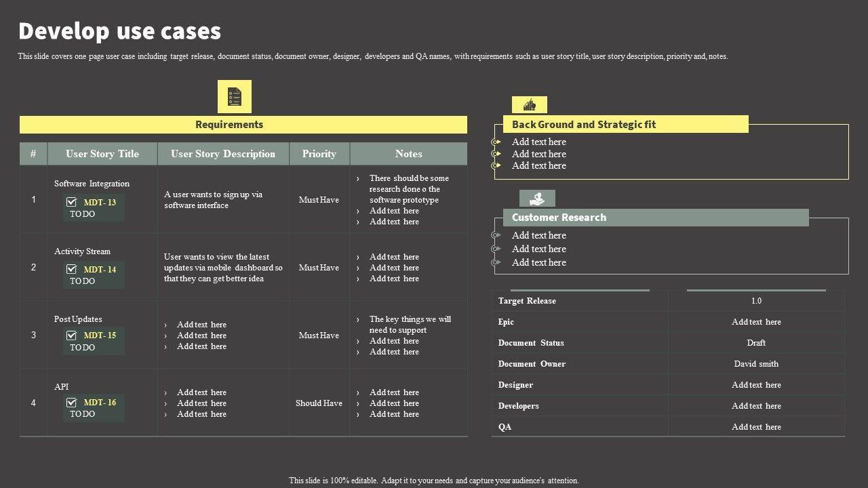Click the "MDT- 14" ticket label
868x488 pixels.
(100, 269)
